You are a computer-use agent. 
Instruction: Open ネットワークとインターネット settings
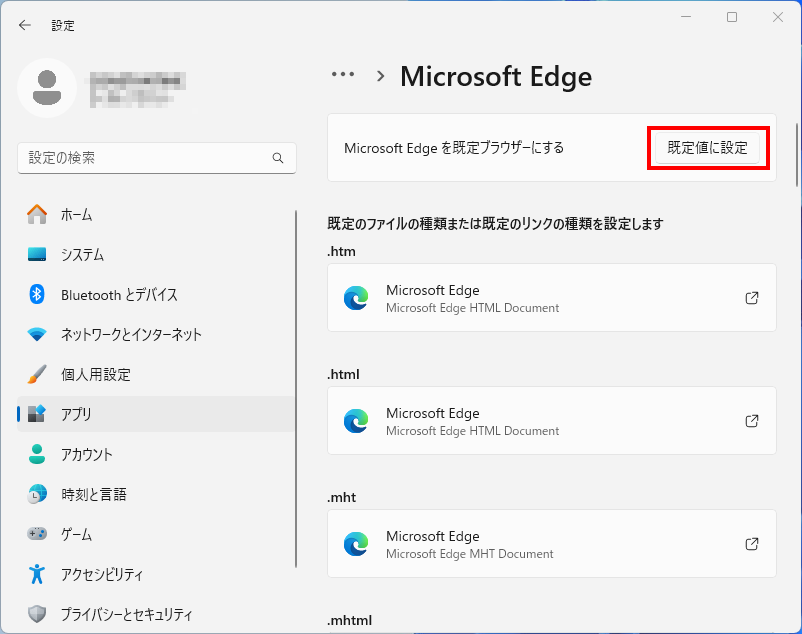point(155,334)
